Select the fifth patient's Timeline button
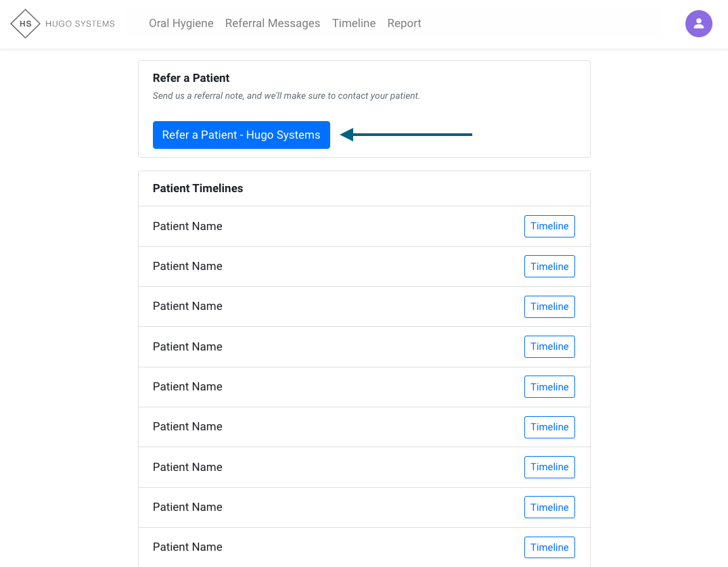 coord(549,387)
